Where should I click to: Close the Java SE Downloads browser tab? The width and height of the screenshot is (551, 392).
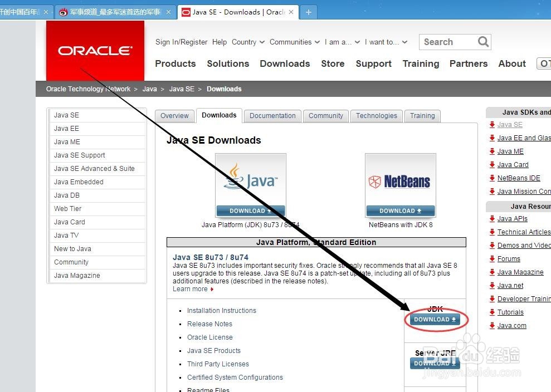coord(291,12)
